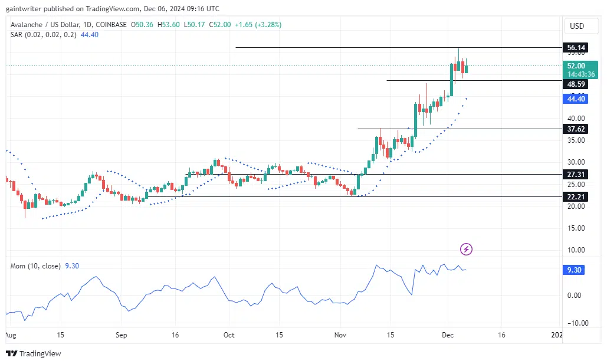Click the blue 44.40 SAR price label

click(x=575, y=99)
